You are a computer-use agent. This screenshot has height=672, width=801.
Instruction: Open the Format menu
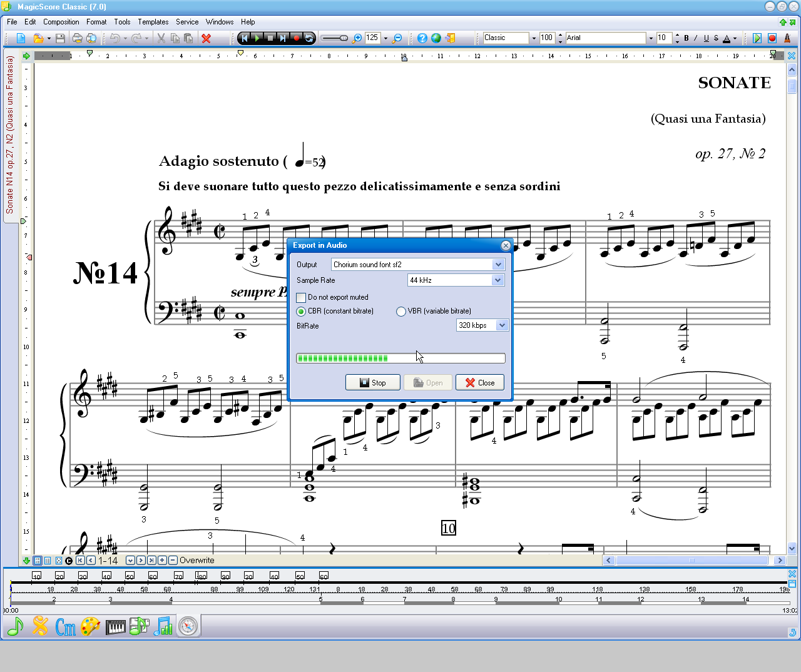(x=96, y=22)
